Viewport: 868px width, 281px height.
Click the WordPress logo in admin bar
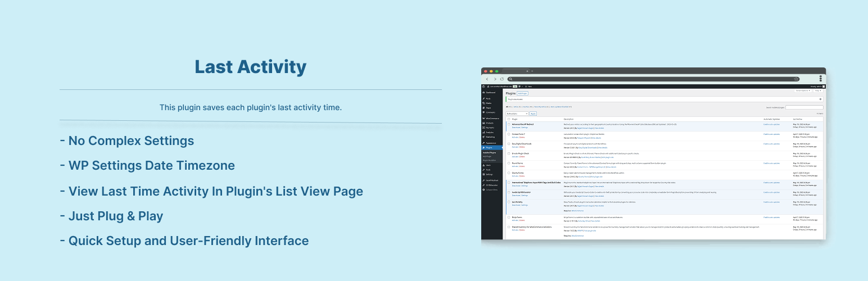point(483,87)
